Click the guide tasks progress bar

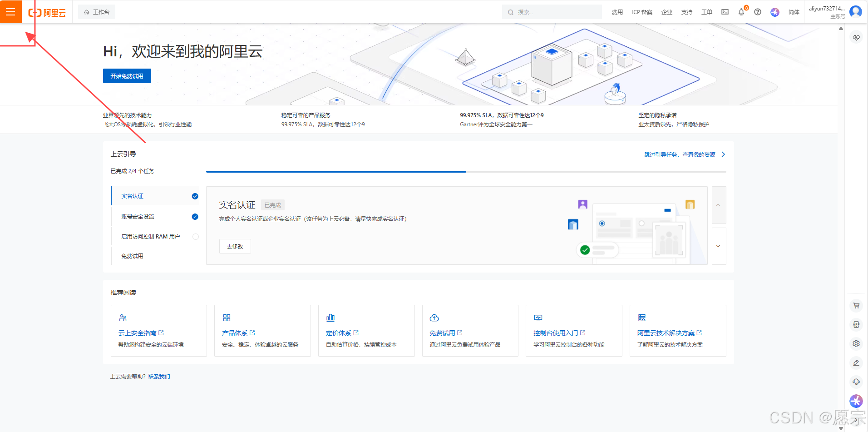[x=466, y=172]
